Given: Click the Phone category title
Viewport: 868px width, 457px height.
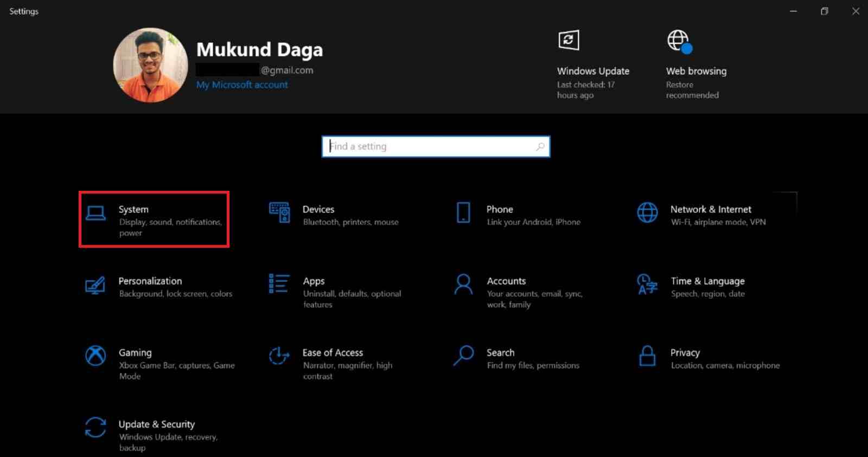Looking at the screenshot, I should click(x=500, y=209).
